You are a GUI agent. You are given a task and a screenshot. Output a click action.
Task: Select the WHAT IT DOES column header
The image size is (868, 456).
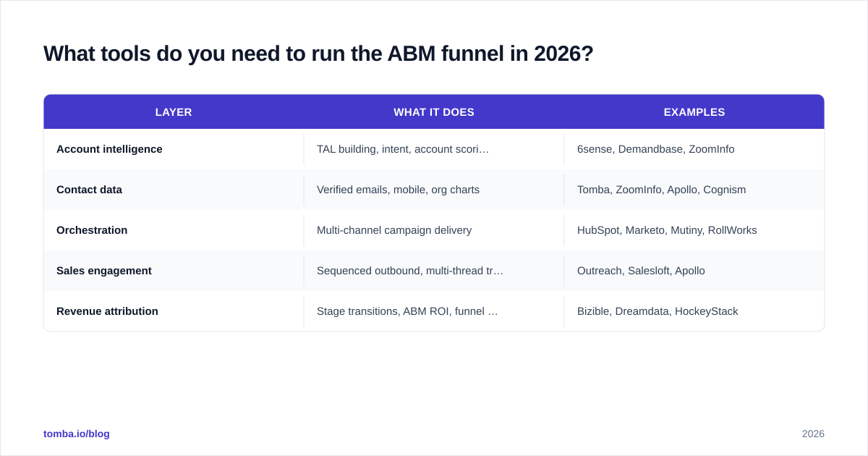pos(434,112)
